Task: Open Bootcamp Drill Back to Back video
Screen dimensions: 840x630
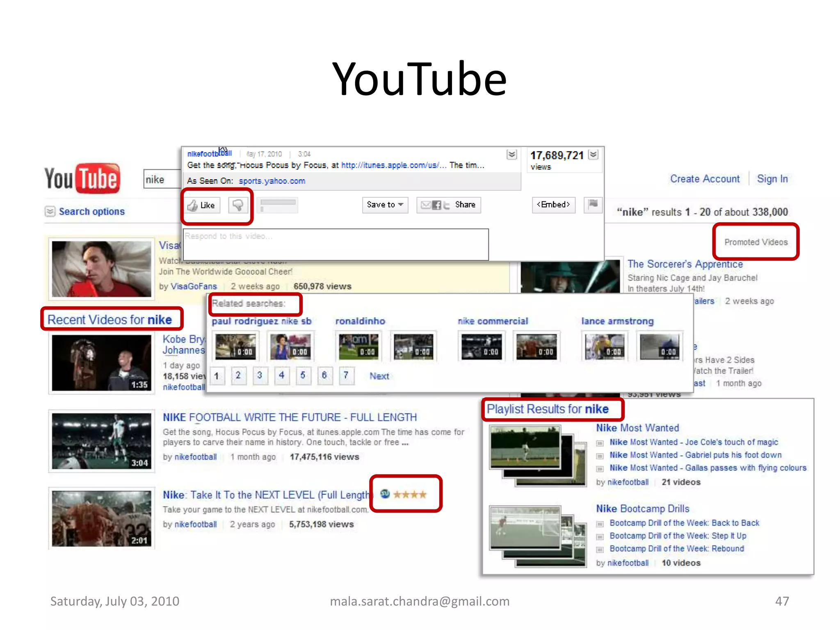Action: [x=685, y=523]
